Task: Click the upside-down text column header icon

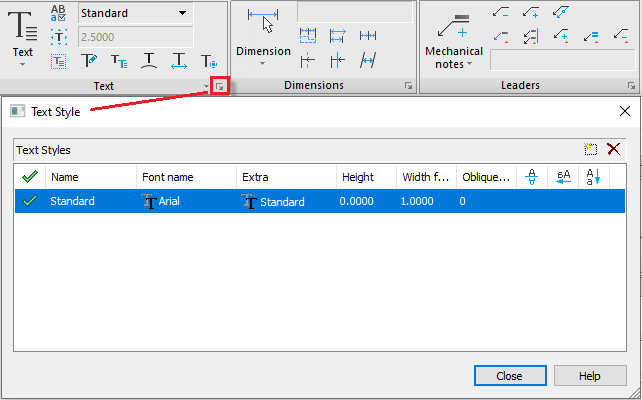Action: (x=531, y=177)
